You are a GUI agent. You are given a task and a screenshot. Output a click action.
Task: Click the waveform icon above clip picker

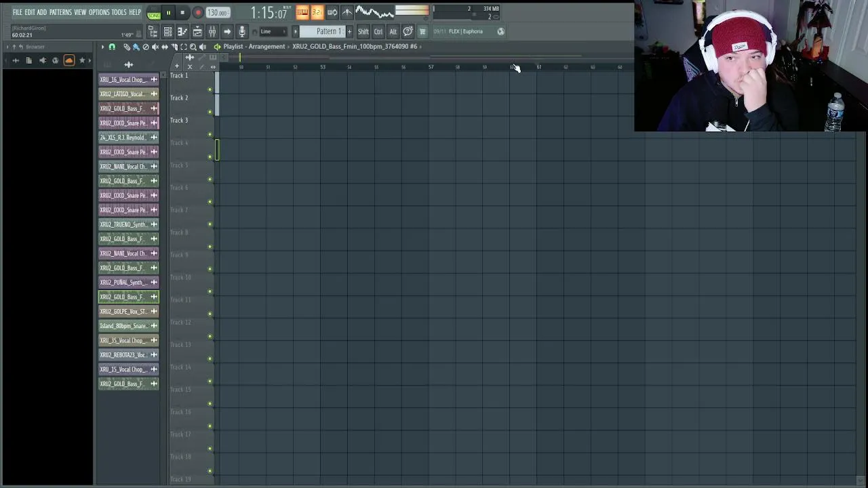click(129, 64)
